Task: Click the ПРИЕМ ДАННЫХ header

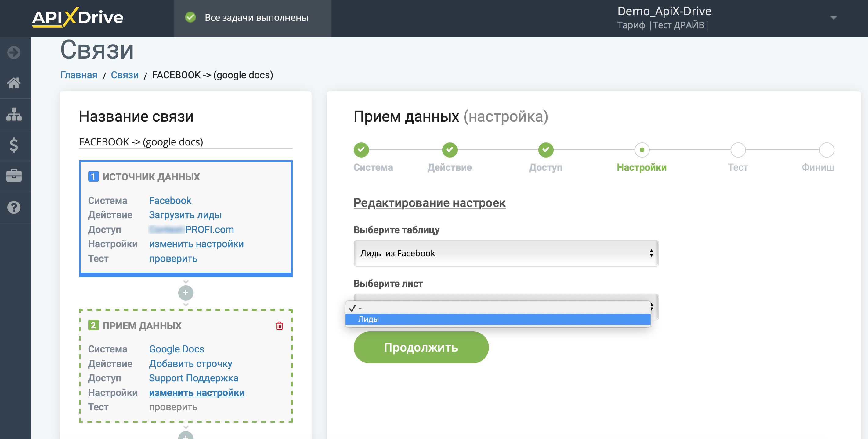Action: pos(142,326)
